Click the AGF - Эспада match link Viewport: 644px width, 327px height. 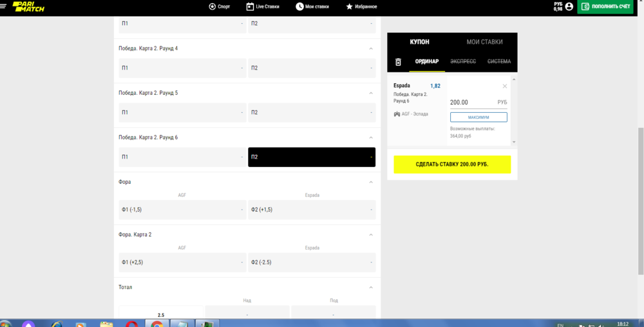[415, 114]
